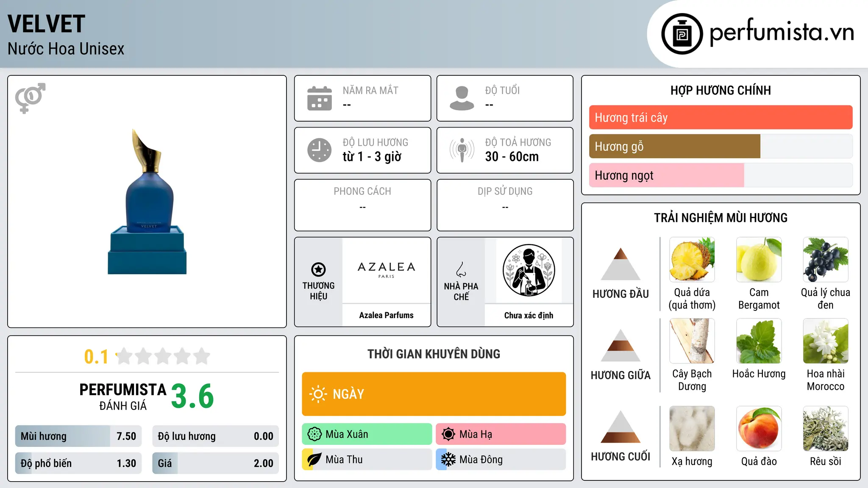The width and height of the screenshot is (868, 488).
Task: Select the Xạ hương note image
Action: click(692, 429)
